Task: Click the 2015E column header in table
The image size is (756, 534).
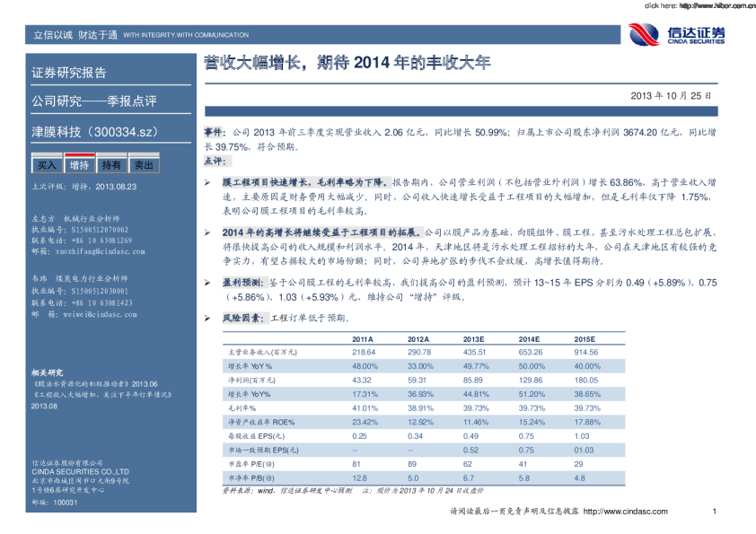Action: 585,339
